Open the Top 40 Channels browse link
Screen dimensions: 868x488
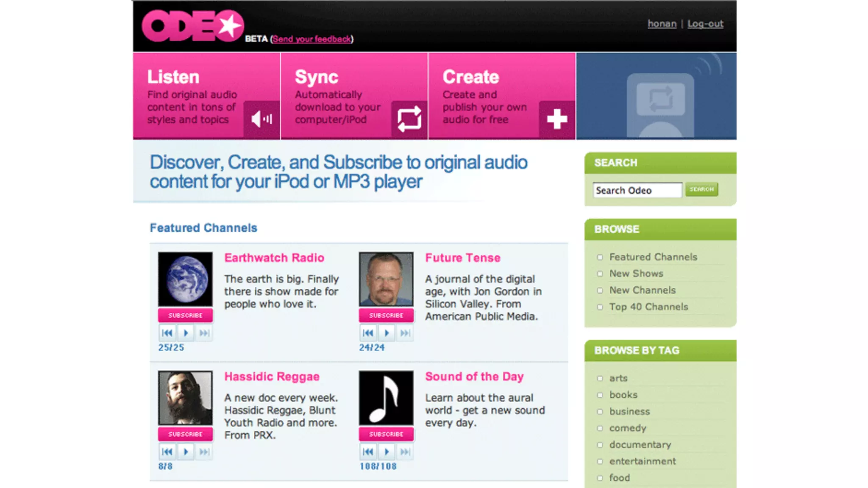648,307
